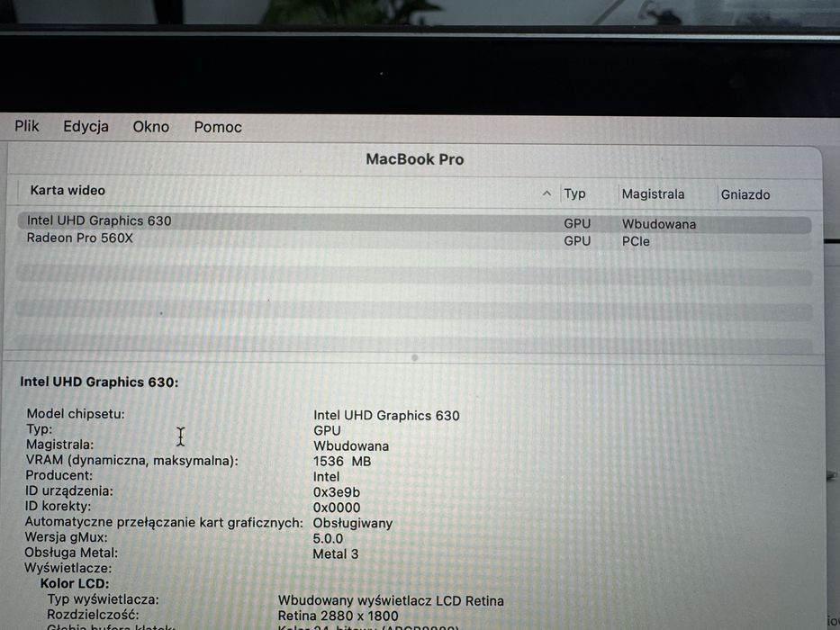The image size is (840, 630).
Task: Select the Radeon Pro 560X row
Action: pos(414,239)
